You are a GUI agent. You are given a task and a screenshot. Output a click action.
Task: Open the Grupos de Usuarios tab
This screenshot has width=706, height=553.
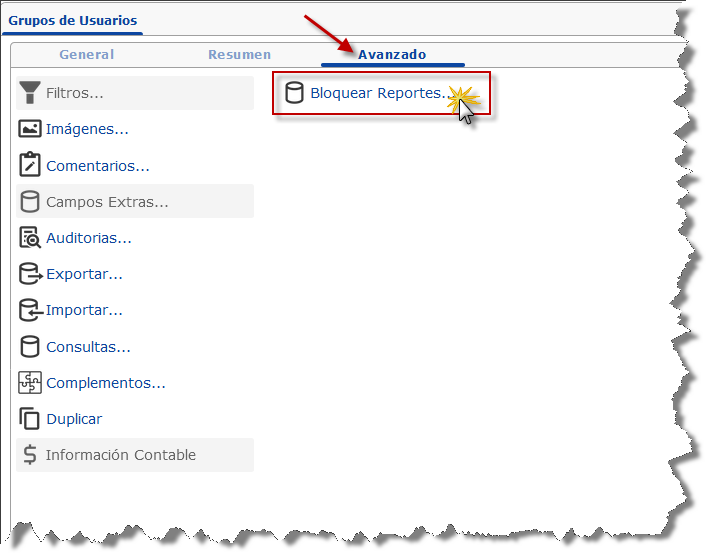tap(72, 21)
